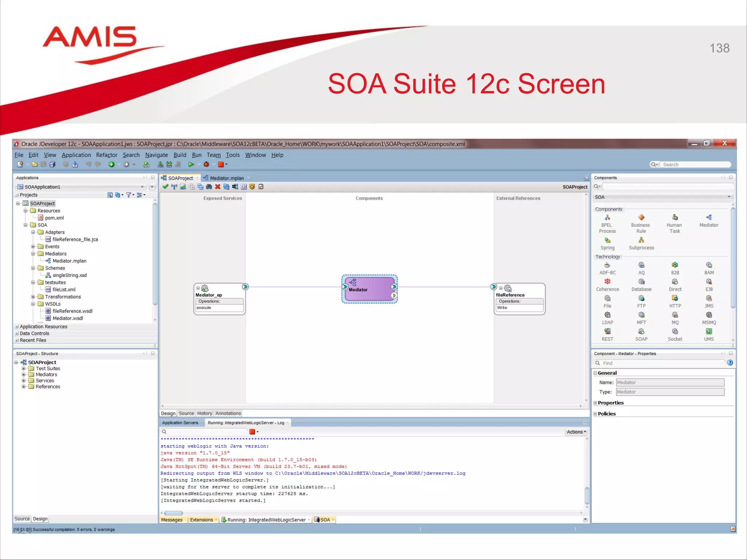Open the SOA palette category dropdown
The height and width of the screenshot is (560, 747).
point(729,197)
